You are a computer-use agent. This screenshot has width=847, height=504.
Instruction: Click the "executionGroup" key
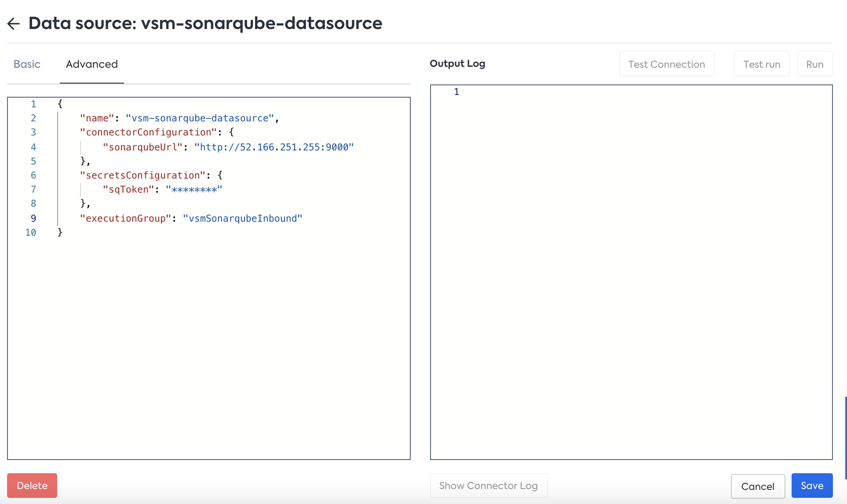click(x=125, y=219)
